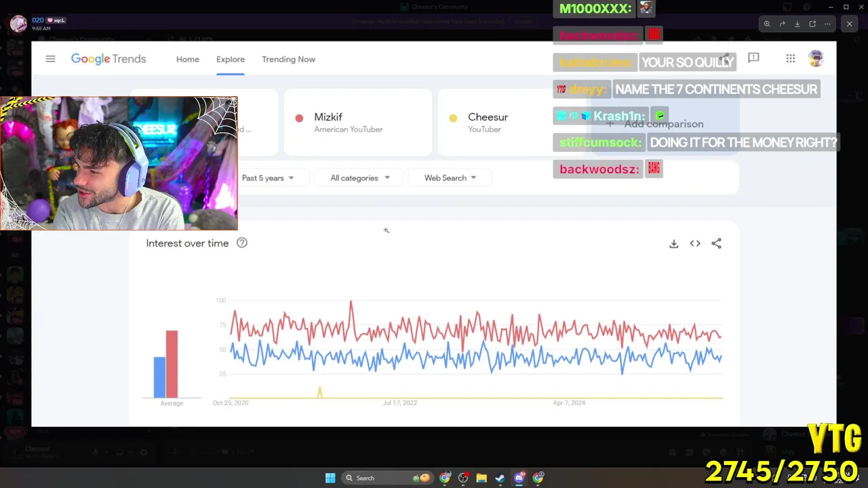This screenshot has height=488, width=868.
Task: Click the red average bar
Action: 172,364
